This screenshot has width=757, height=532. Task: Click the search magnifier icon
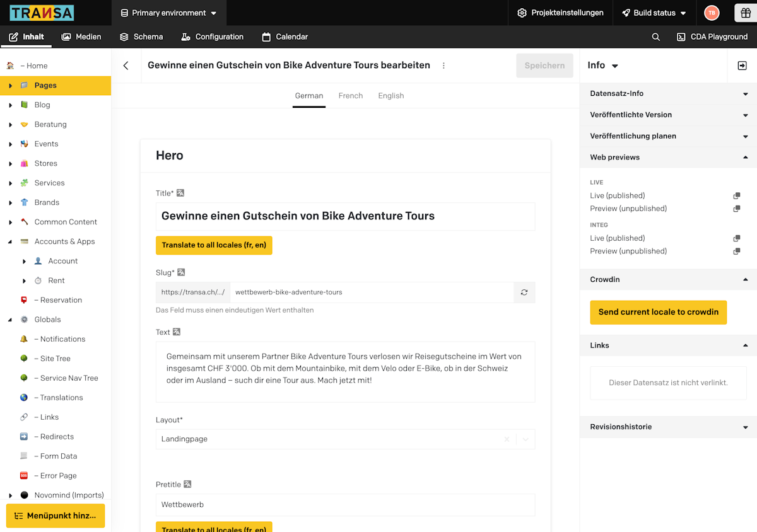656,37
